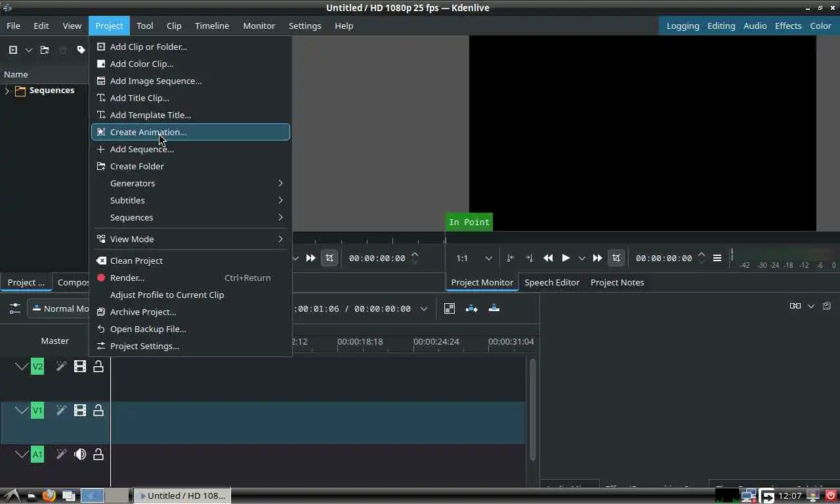The image size is (840, 504).
Task: Open the timeline timecode dropdown arrow
Action: (x=424, y=308)
